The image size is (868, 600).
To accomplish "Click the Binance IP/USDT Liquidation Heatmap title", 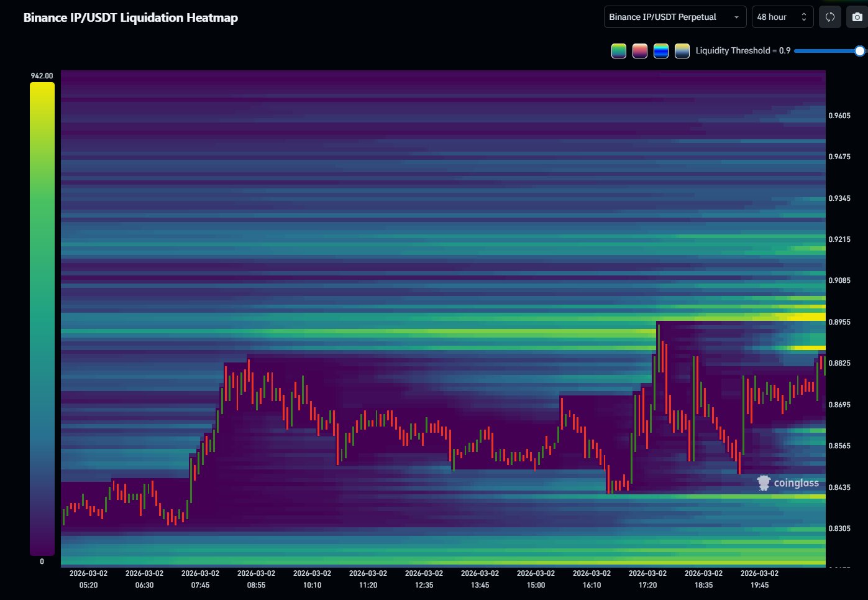I will coord(130,17).
